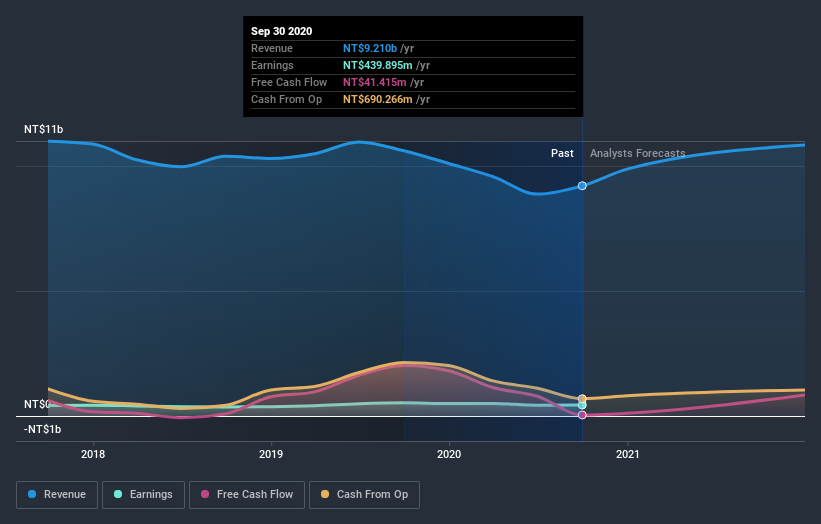This screenshot has height=524, width=821.
Task: Click the Sep 30 2020 tooltip date
Action: (x=281, y=31)
